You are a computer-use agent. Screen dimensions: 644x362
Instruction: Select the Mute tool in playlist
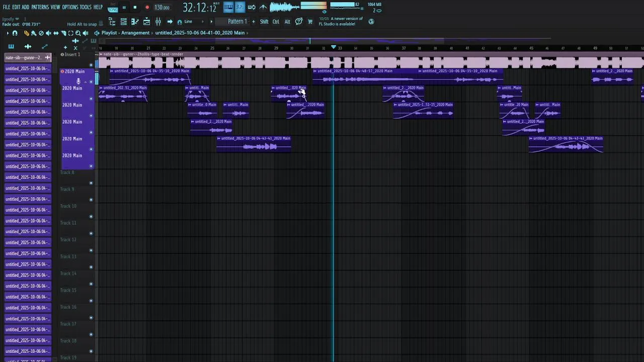[x=48, y=33]
